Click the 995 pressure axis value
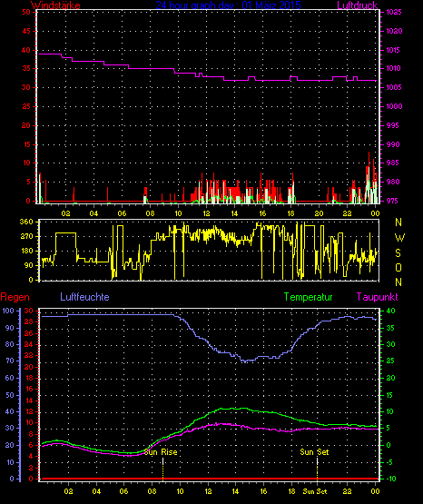 click(x=392, y=125)
